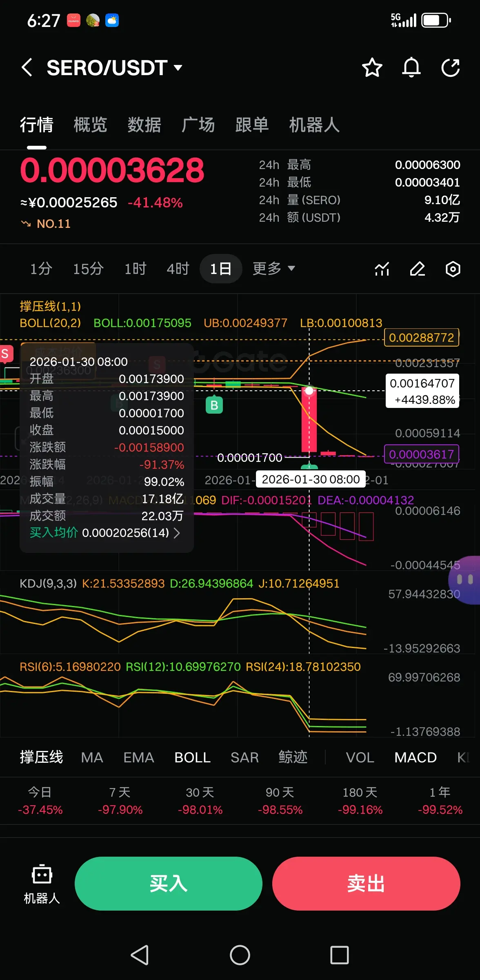Open 买入均价 detail arrow
This screenshot has height=980, width=480.
click(177, 533)
